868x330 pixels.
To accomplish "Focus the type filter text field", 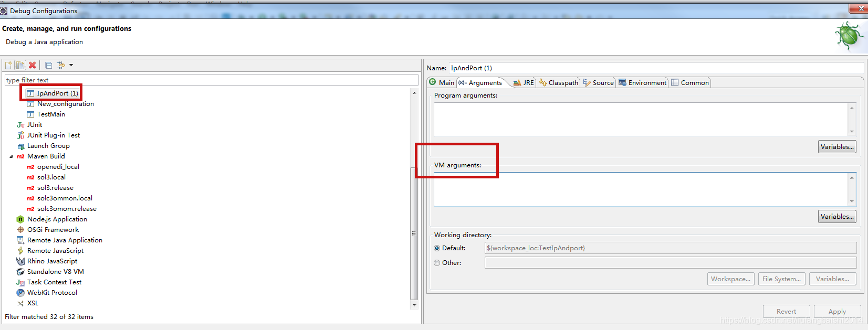I will [x=211, y=80].
